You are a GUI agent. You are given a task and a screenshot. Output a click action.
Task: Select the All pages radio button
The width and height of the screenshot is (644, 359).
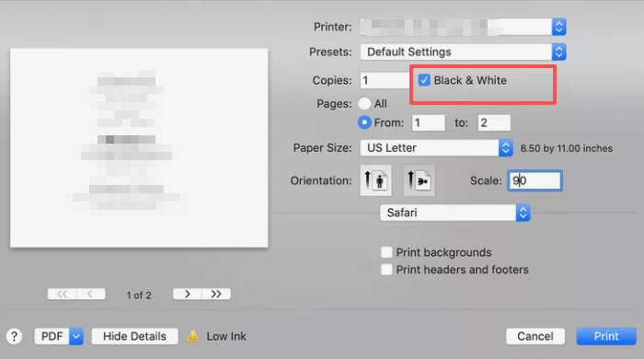coord(364,103)
